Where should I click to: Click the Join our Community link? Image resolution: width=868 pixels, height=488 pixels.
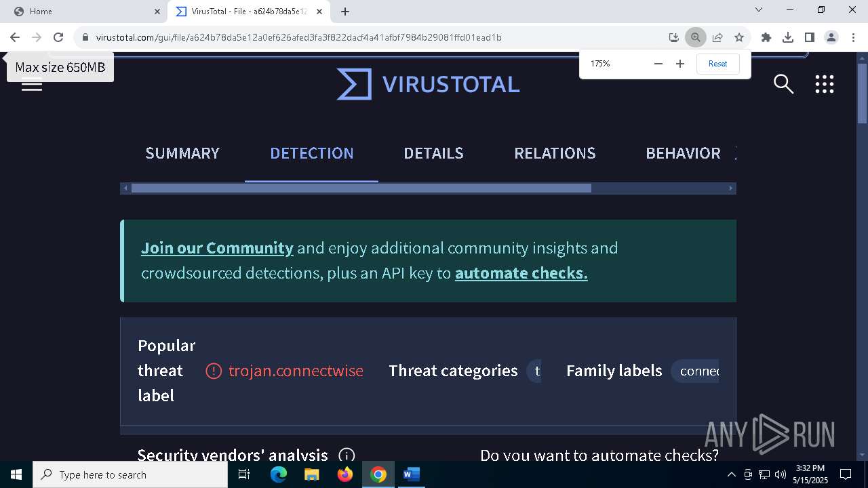click(217, 248)
